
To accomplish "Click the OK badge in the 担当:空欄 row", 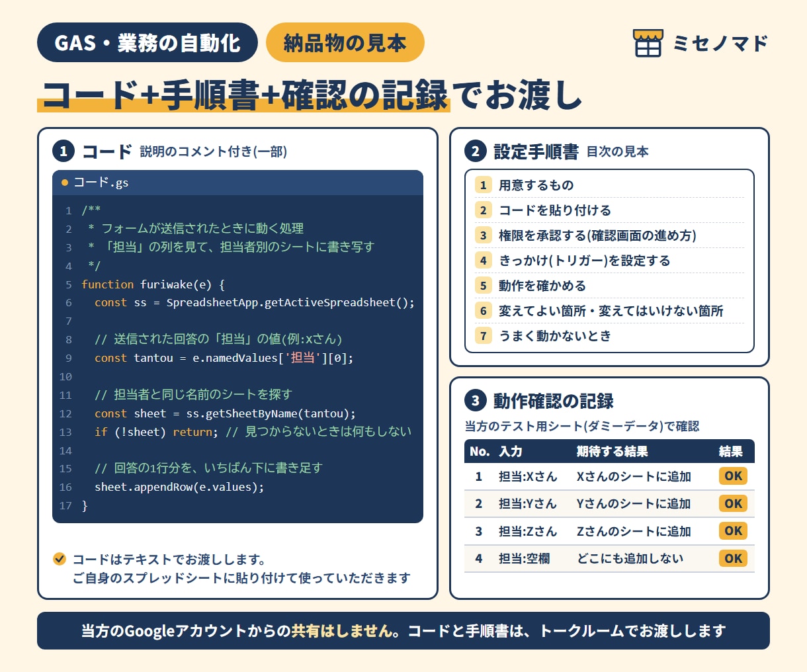I will click(x=733, y=558).
